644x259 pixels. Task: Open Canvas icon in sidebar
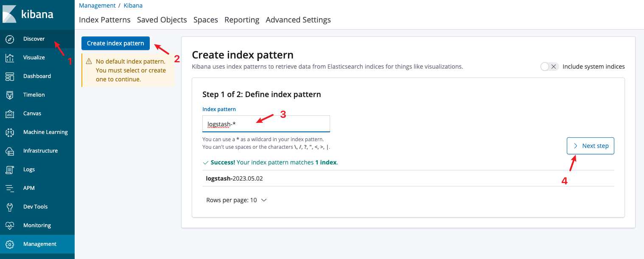pyautogui.click(x=10, y=114)
